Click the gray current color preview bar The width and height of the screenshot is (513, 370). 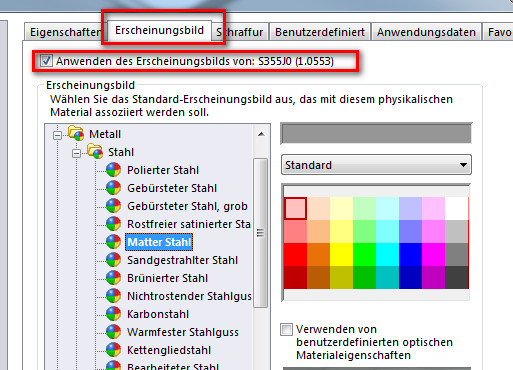pos(376,133)
